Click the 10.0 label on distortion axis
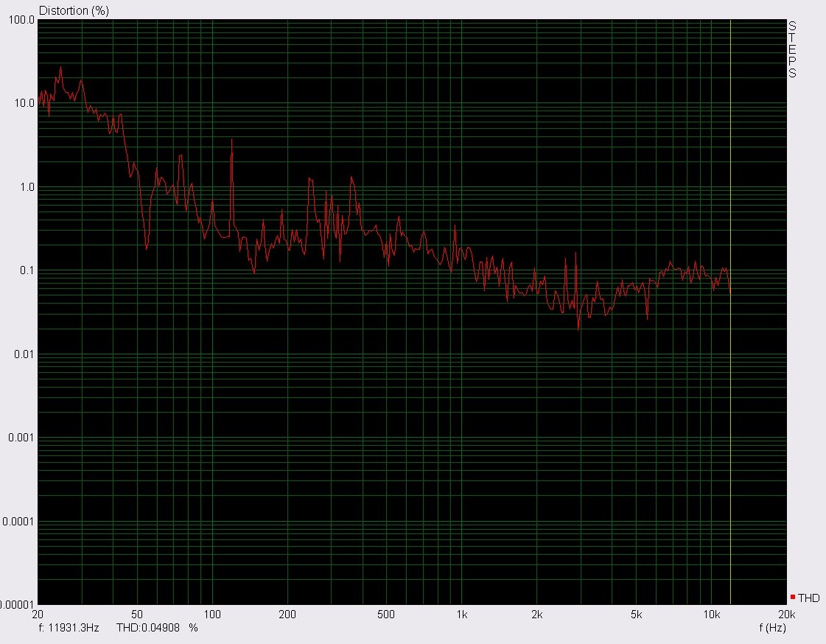This screenshot has height=644, width=826. 24,103
